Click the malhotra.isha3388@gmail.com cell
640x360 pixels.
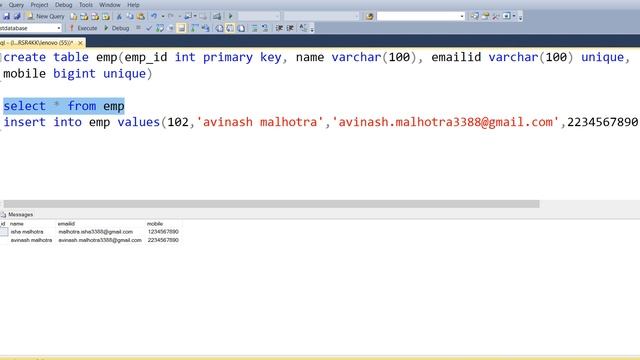tap(96, 232)
